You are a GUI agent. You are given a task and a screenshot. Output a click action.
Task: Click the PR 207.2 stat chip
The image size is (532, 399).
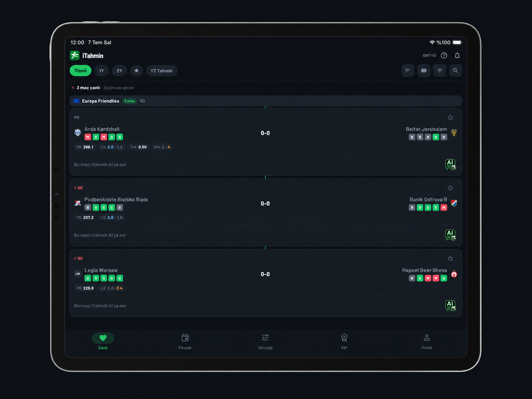(x=85, y=218)
